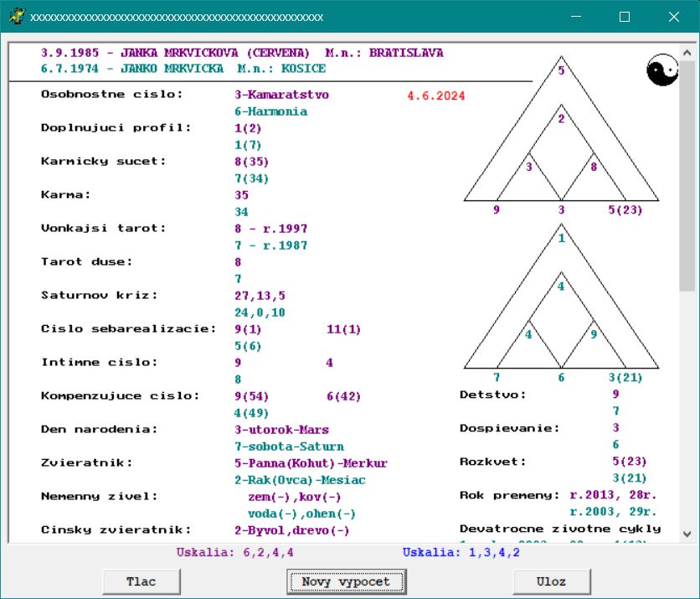This screenshot has width=700, height=599.
Task: Click the red date 4.6.2024
Action: 435,96
